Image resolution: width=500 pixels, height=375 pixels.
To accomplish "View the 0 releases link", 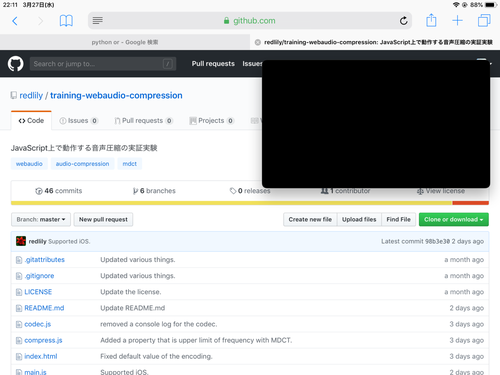I will (x=250, y=191).
